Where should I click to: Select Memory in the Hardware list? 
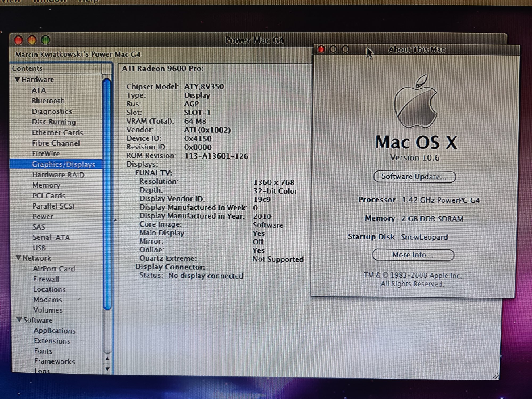pyautogui.click(x=46, y=185)
